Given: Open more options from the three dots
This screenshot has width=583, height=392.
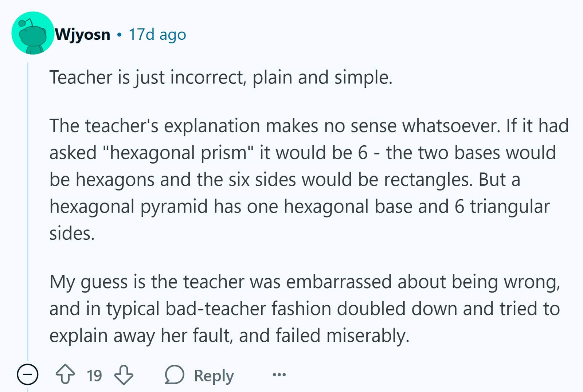Looking at the screenshot, I should pos(278,375).
